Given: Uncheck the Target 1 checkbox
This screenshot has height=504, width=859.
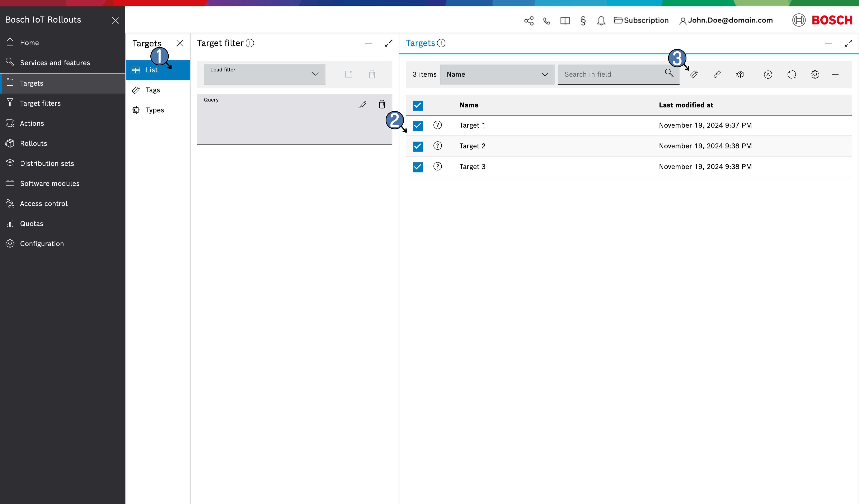Looking at the screenshot, I should pos(418,125).
